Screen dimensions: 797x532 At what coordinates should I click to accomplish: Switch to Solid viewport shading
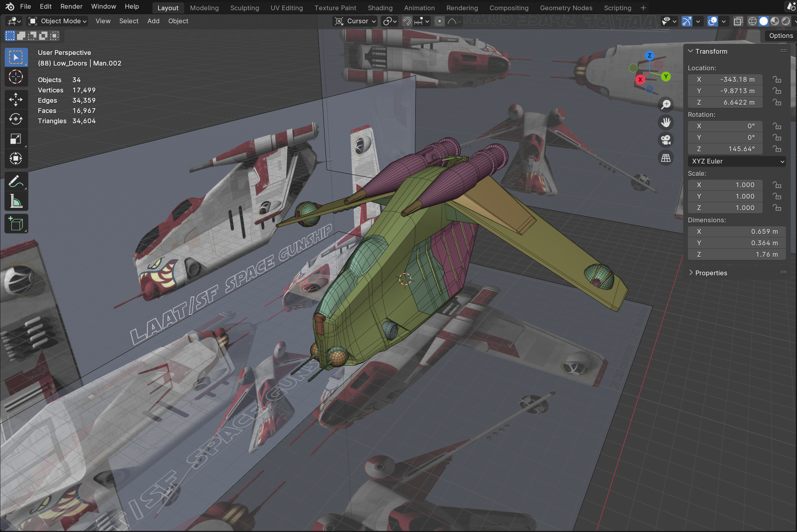[763, 21]
